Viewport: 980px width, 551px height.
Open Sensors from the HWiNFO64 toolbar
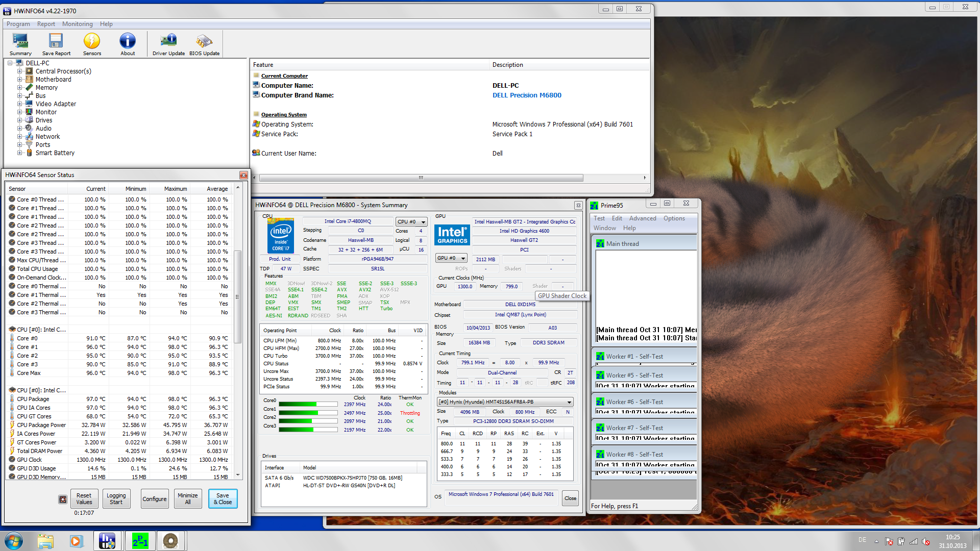92,44
